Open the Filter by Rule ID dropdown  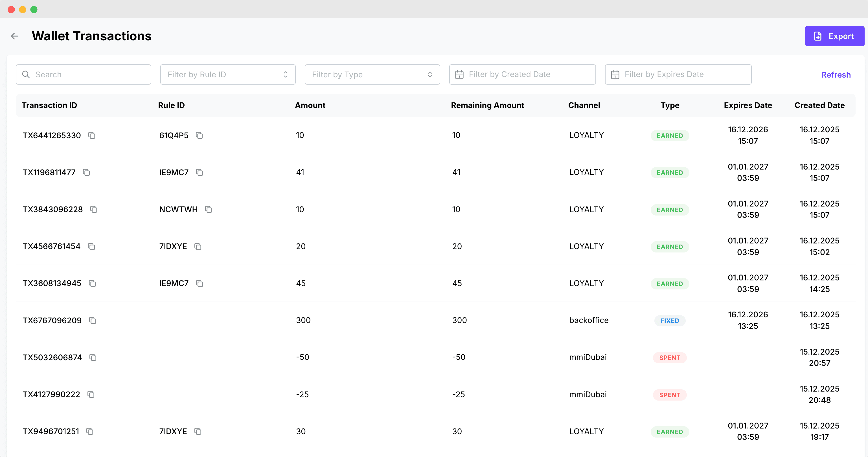(x=228, y=74)
